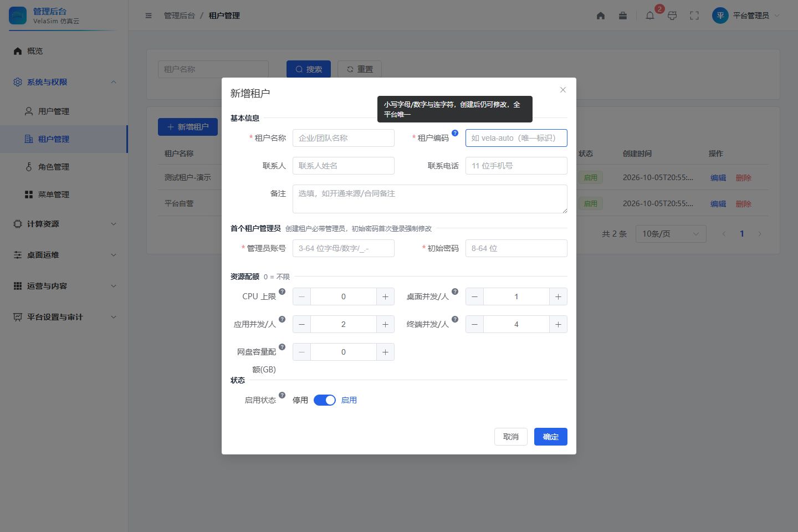Click the 重置 button
Viewport: 798px width, 532px height.
tap(360, 69)
